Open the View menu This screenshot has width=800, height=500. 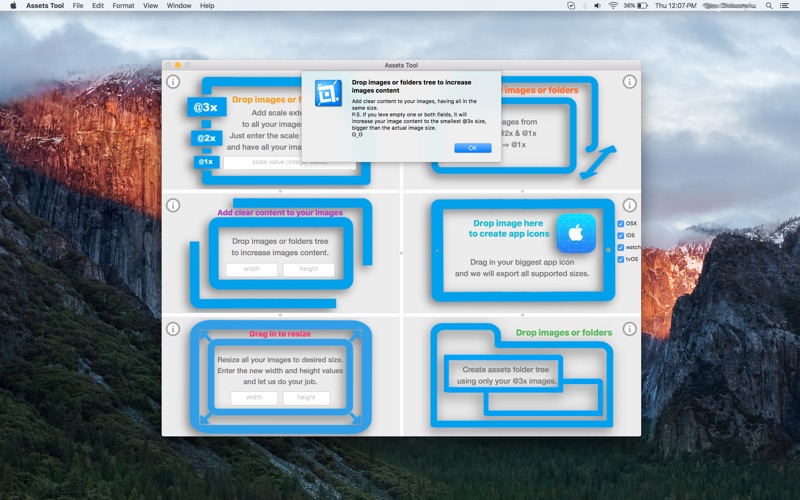coord(151,6)
